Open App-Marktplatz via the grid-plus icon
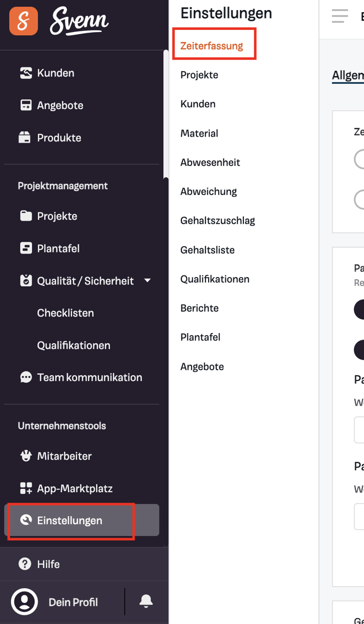This screenshot has width=364, height=624. pos(26,488)
